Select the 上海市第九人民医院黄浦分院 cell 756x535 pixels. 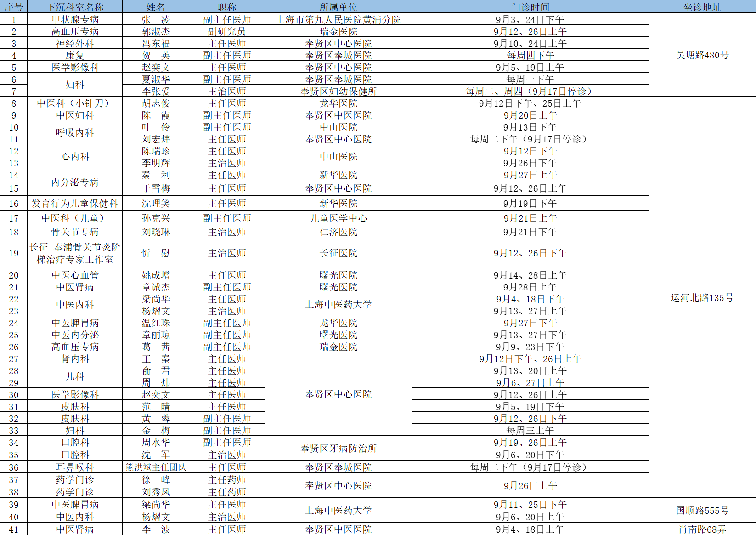click(x=339, y=19)
